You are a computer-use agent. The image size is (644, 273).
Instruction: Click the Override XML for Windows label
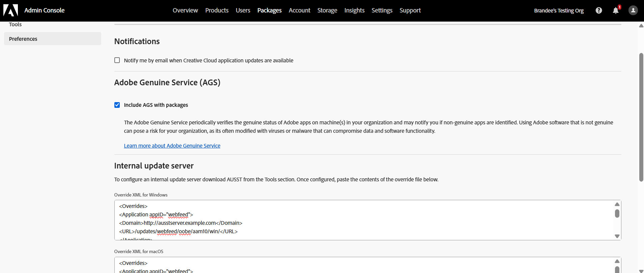[141, 195]
